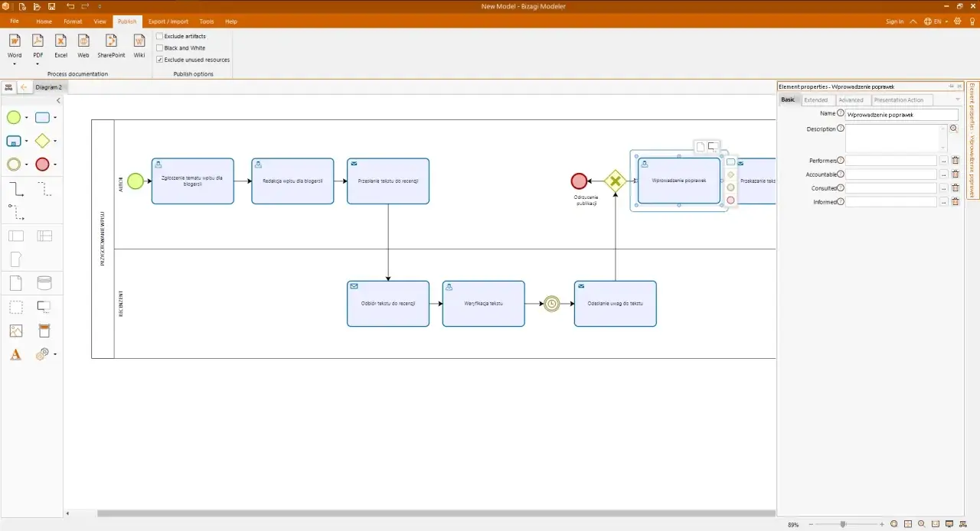Choose the Data Store palette shape

44,283
